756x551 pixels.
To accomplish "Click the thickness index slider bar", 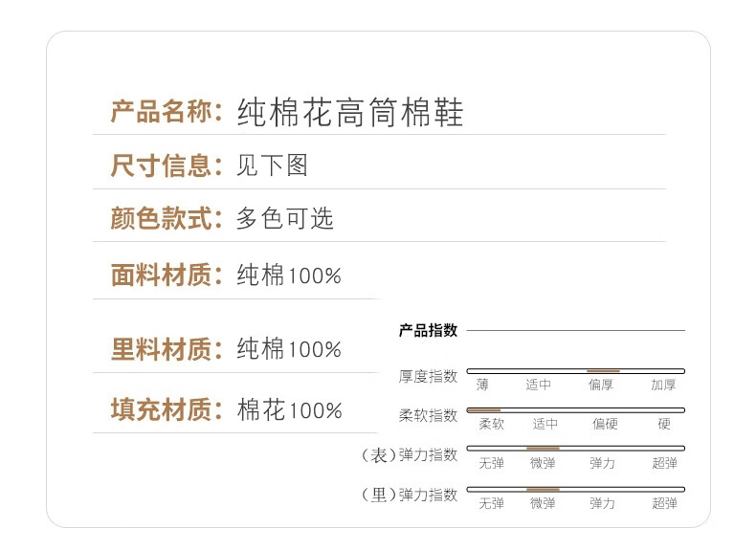I will tap(575, 370).
